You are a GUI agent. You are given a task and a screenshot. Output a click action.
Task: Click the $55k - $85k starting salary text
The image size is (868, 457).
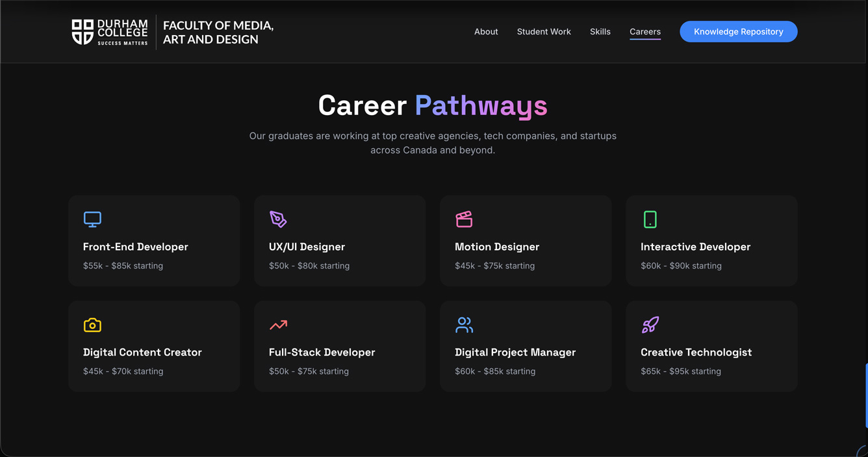pyautogui.click(x=123, y=265)
